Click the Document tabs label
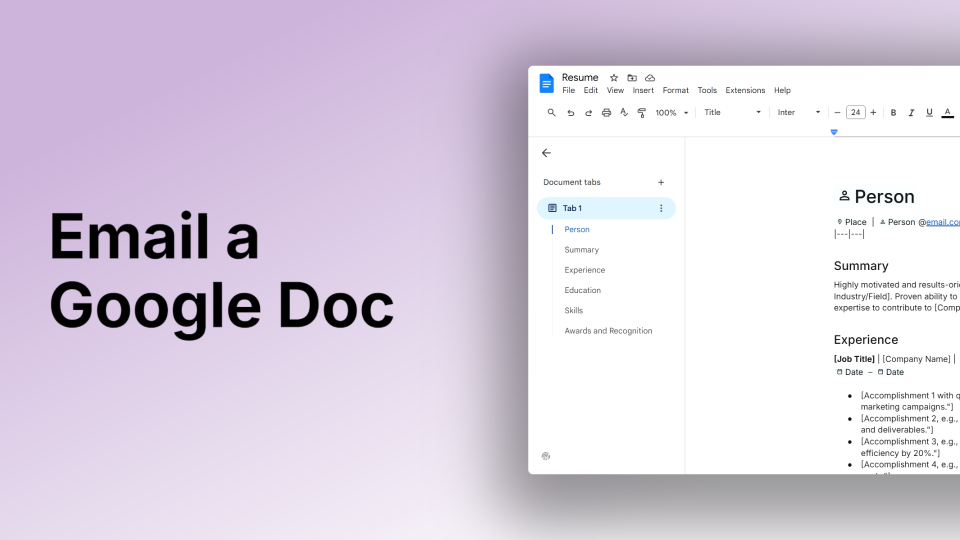 [572, 182]
